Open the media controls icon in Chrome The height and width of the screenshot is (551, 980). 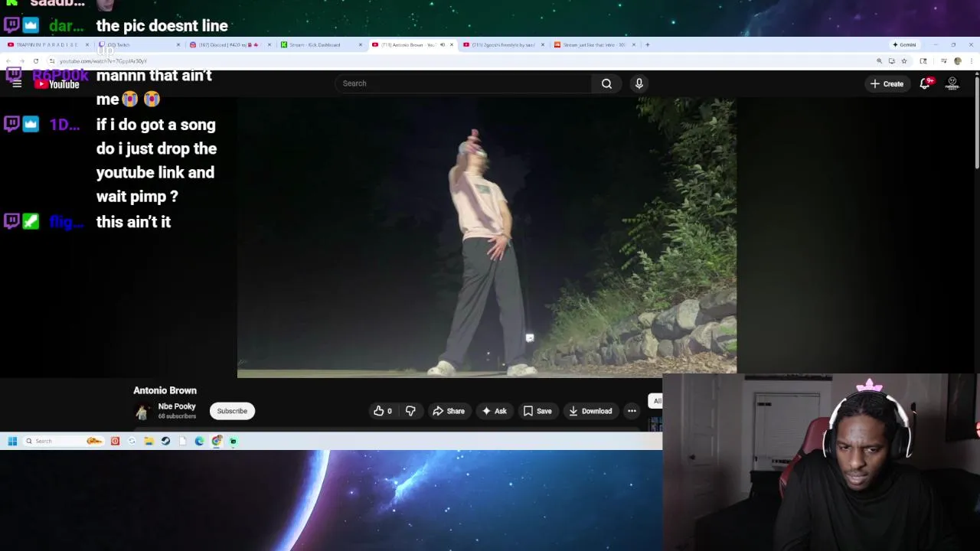(944, 60)
